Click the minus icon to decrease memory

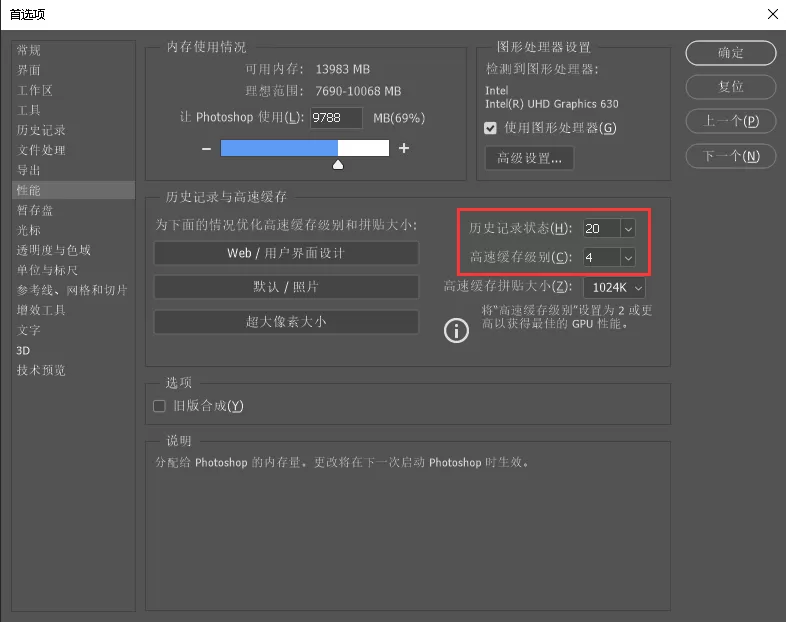206,149
